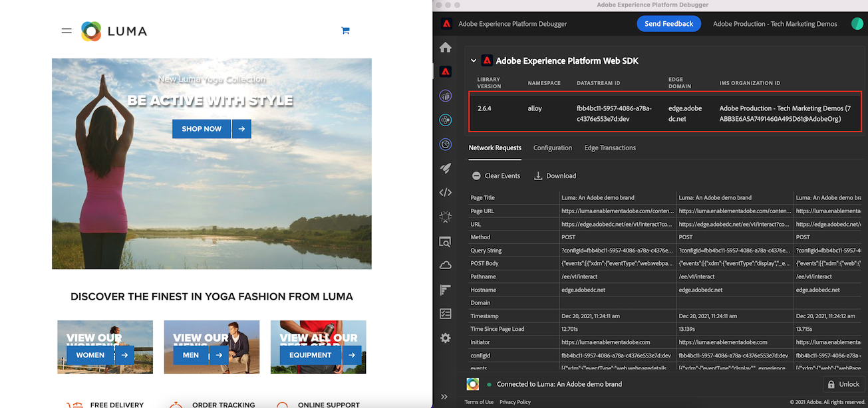The height and width of the screenshot is (408, 868).
Task: Open the Events bug icon in sidebar
Action: pyautogui.click(x=446, y=217)
